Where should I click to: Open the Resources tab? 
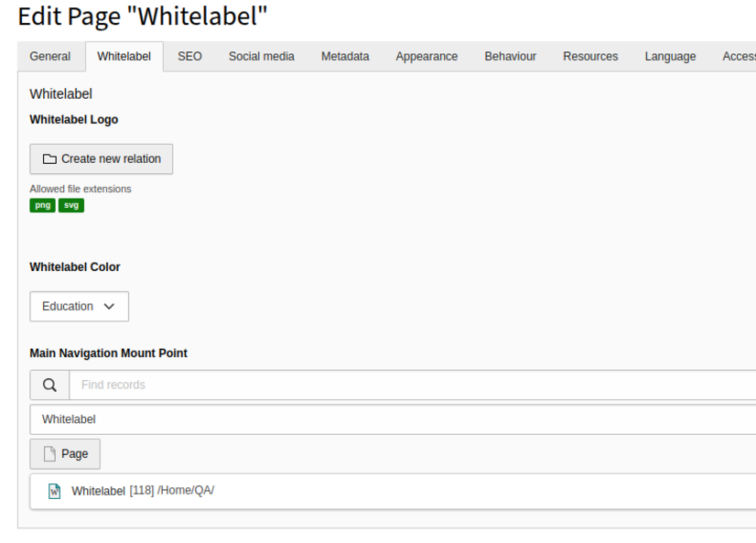(590, 57)
